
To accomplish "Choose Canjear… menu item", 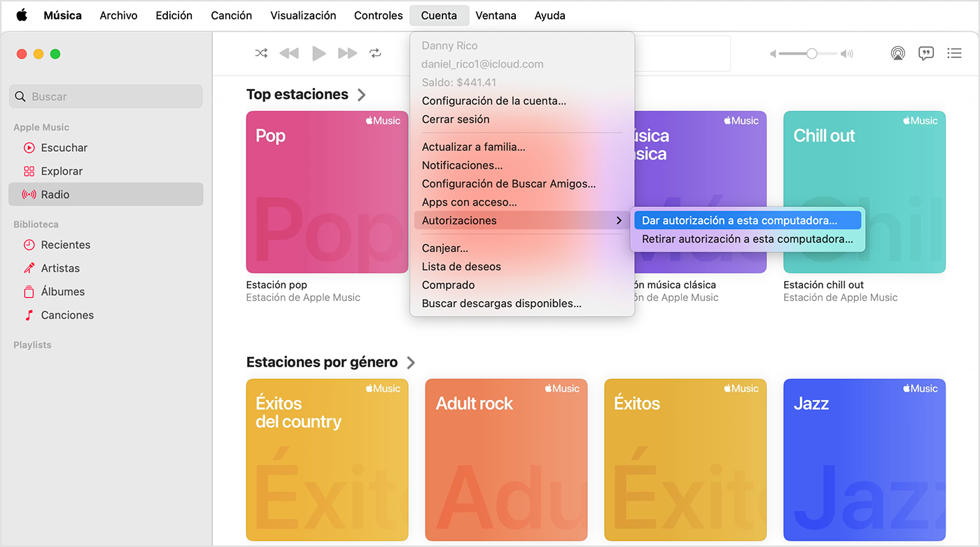I will tap(522, 248).
